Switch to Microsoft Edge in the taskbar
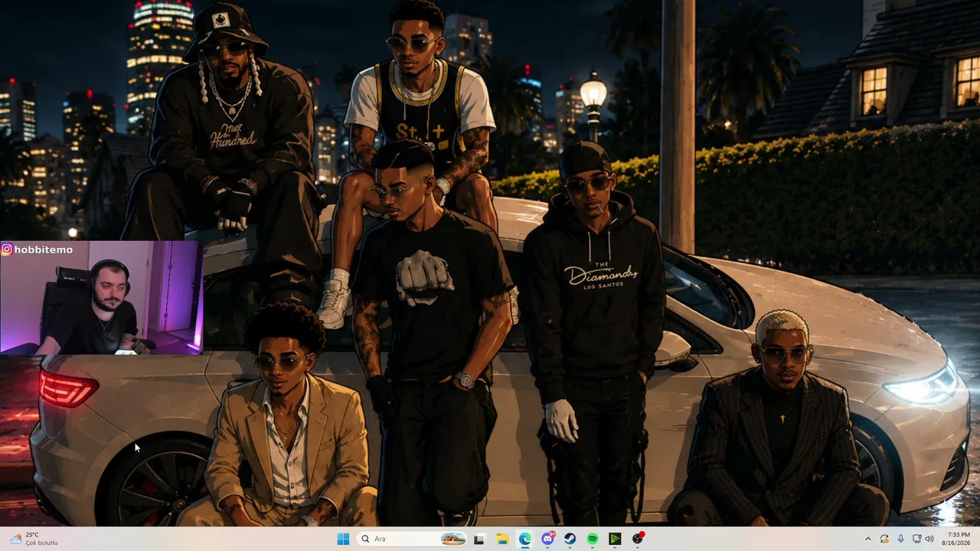Screen dimensions: 980x551 click(524, 539)
